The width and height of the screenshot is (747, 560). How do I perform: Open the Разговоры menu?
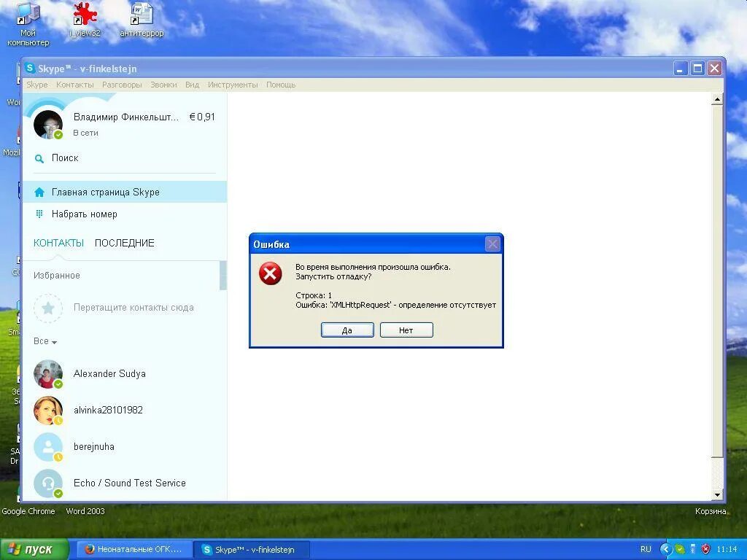122,85
